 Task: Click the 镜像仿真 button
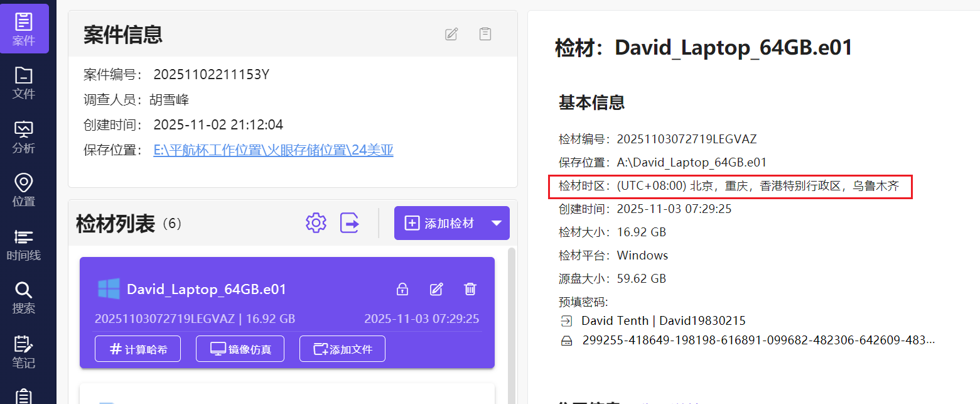(x=240, y=349)
